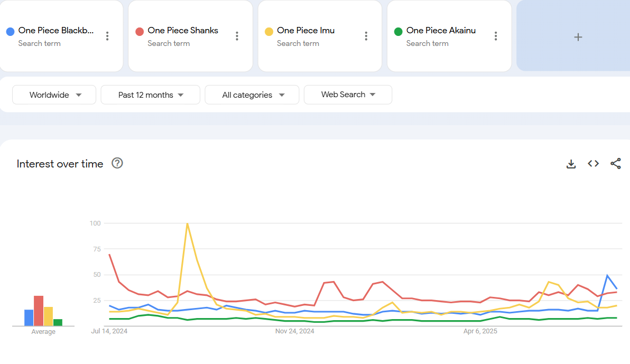
Task: Edit the One Piece Akainu search term
Action: [x=441, y=31]
